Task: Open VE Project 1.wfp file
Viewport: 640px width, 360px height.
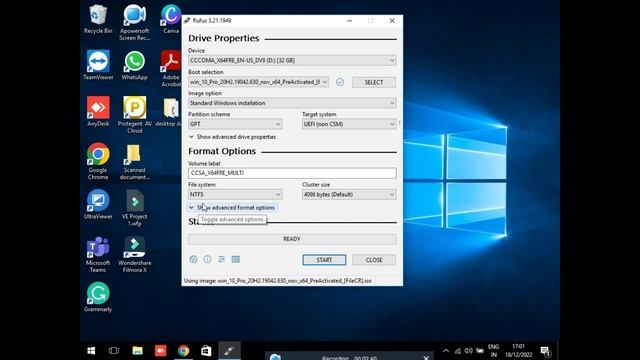Action: (134, 208)
